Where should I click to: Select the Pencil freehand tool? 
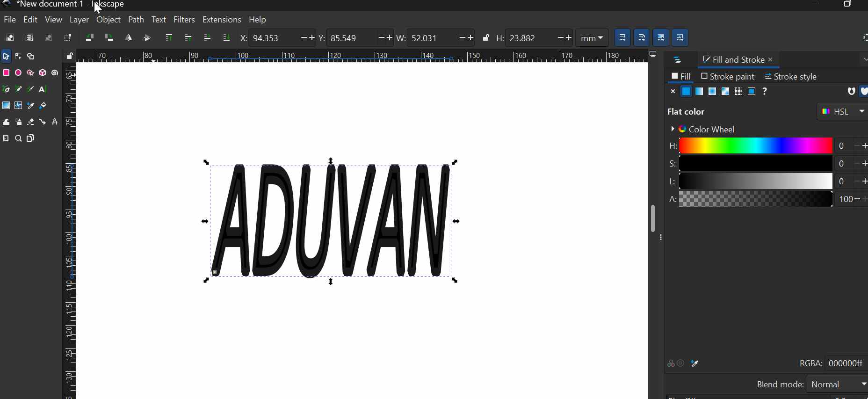click(18, 89)
